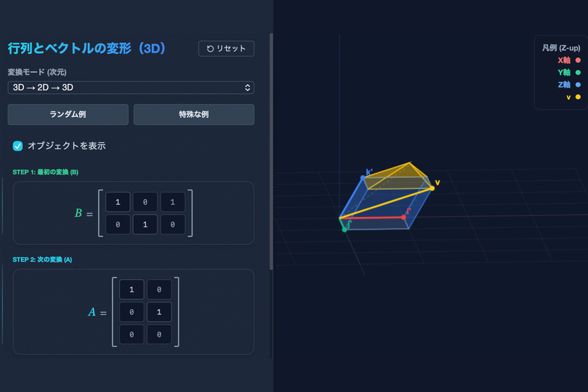
Task: Click the red X軸 legend dot
Action: (577, 60)
